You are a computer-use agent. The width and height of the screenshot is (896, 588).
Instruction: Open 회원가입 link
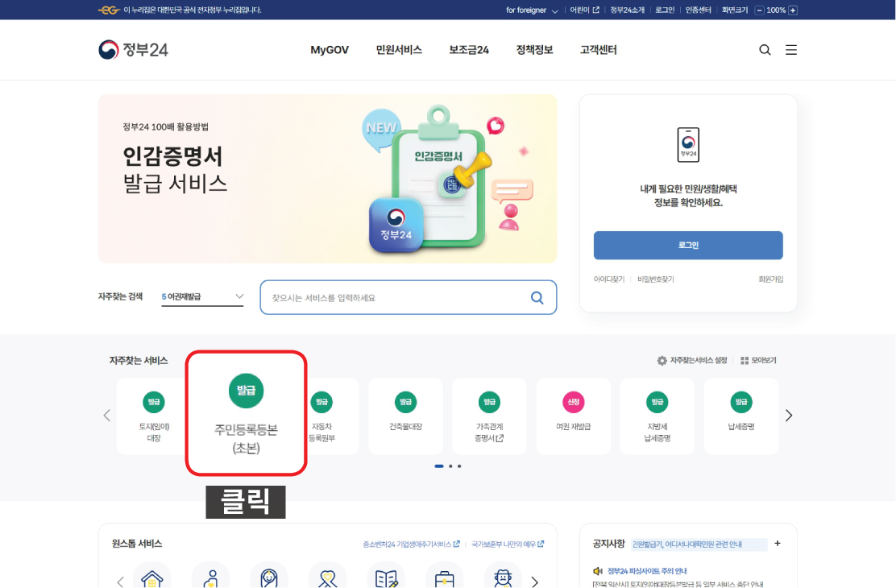pyautogui.click(x=771, y=280)
